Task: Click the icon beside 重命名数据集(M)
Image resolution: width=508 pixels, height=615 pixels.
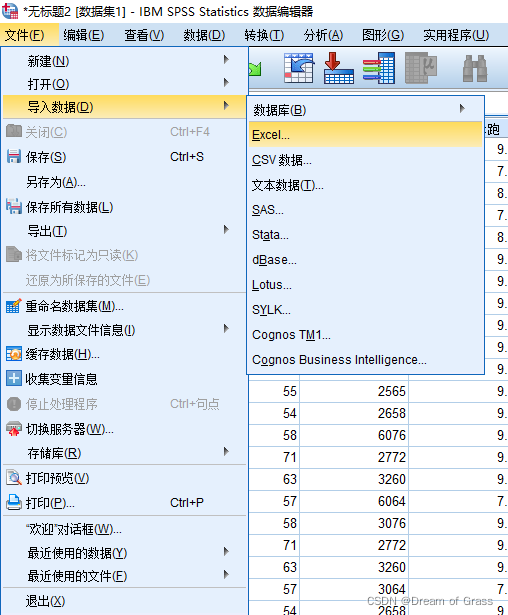Action: [14, 306]
